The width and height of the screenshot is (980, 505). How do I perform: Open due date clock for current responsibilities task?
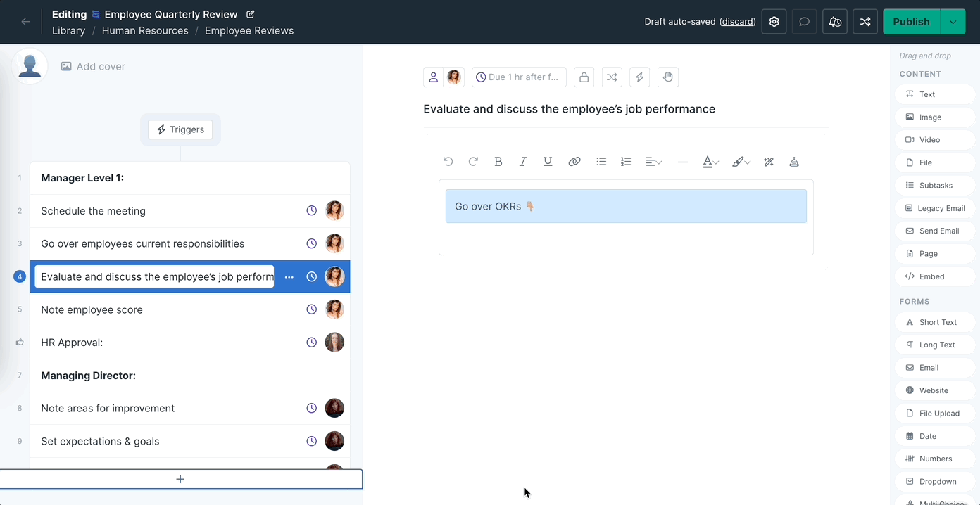click(x=312, y=244)
